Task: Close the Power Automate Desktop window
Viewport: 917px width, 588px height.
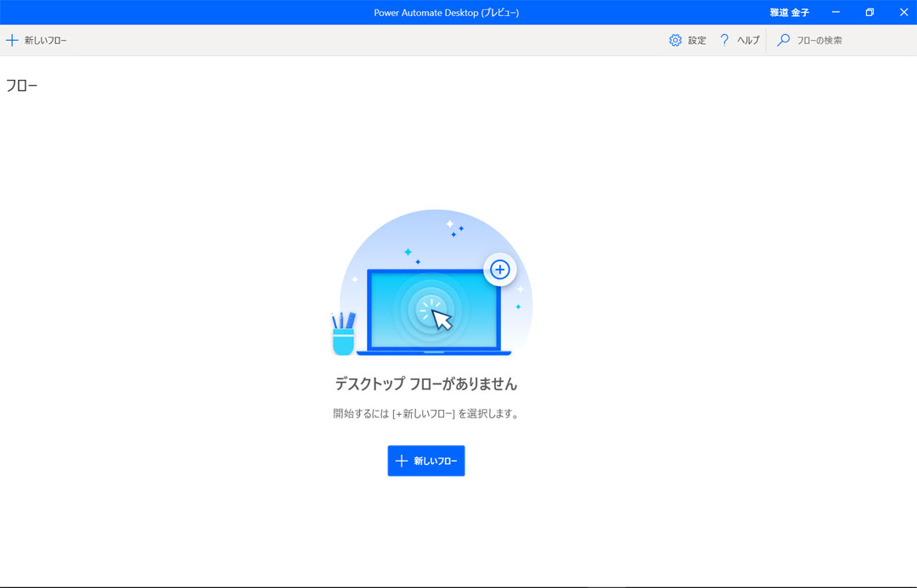Action: tap(903, 12)
